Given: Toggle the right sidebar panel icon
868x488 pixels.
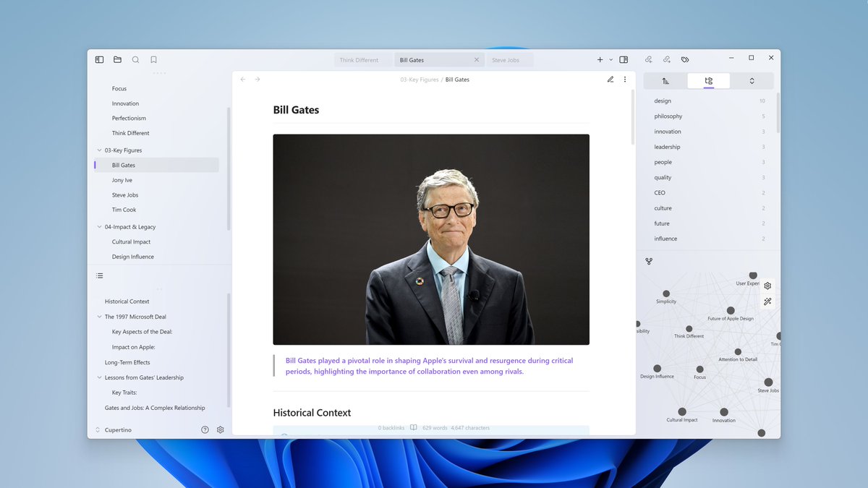Looking at the screenshot, I should tap(624, 60).
